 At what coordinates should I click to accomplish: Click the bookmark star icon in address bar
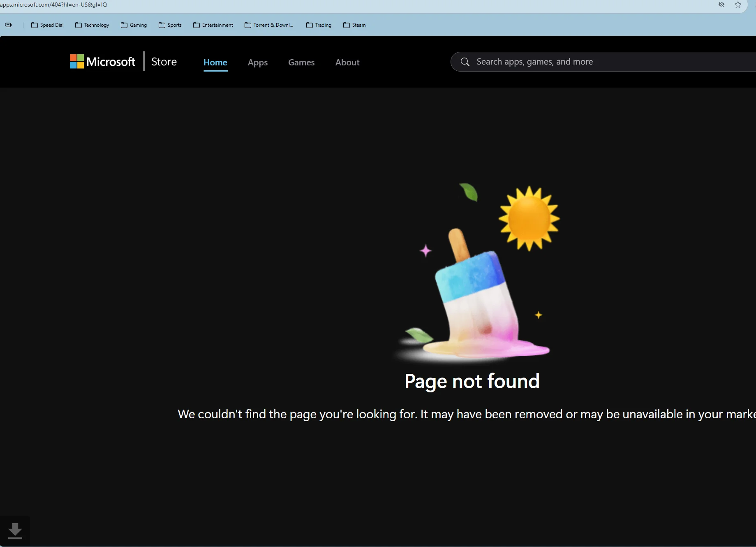pyautogui.click(x=738, y=5)
